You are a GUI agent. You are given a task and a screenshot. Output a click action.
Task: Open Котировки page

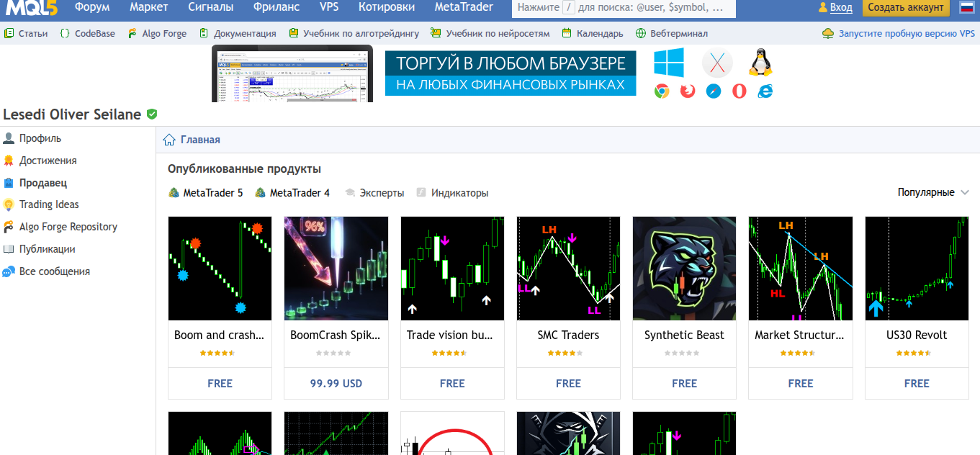(387, 7)
